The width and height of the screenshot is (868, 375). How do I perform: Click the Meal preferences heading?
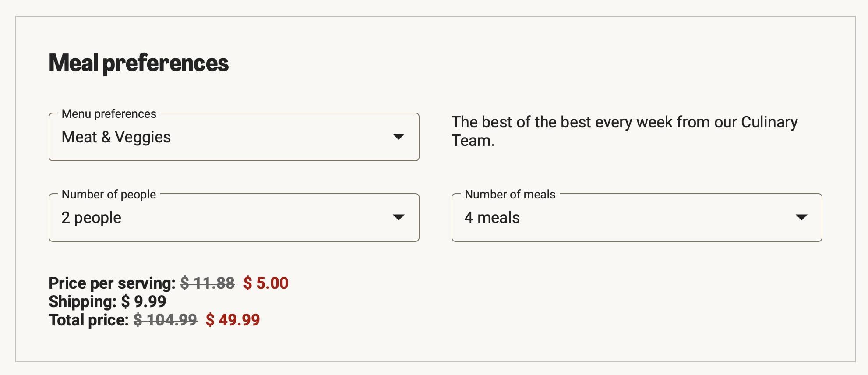(138, 63)
